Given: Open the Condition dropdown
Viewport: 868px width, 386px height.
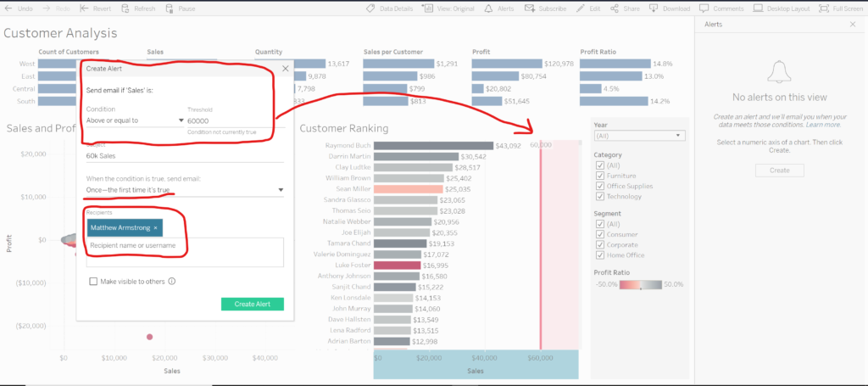Looking at the screenshot, I should [135, 120].
